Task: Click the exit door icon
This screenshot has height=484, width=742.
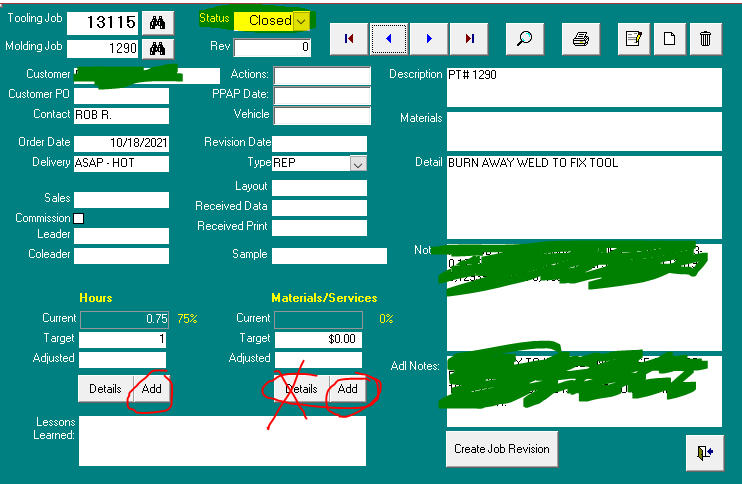Action: pos(703,452)
